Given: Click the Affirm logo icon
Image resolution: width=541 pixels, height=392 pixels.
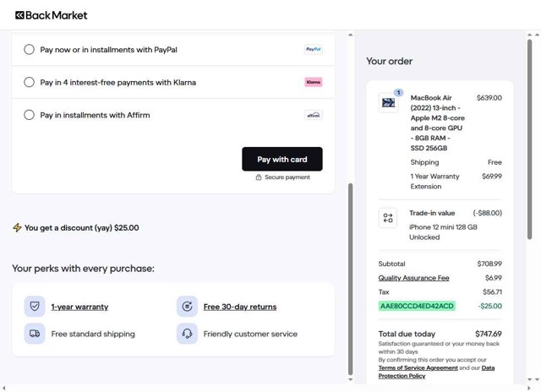Looking at the screenshot, I should tap(314, 115).
